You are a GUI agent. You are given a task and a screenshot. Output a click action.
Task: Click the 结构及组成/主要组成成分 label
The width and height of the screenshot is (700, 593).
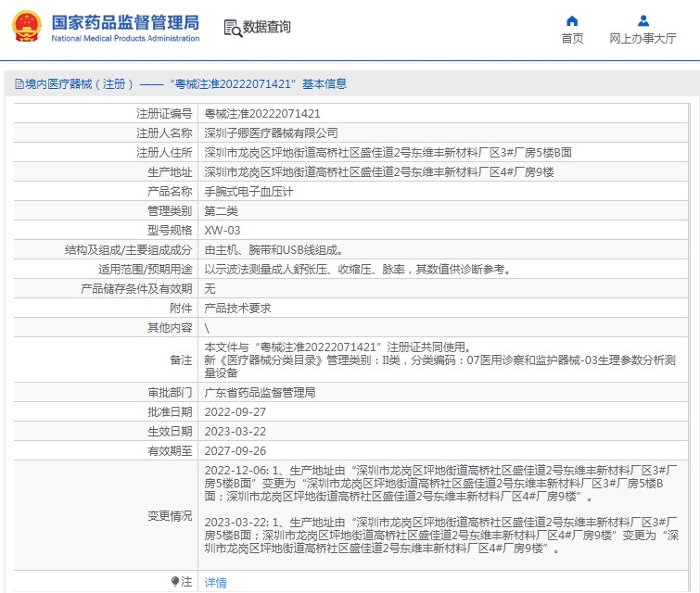click(129, 250)
